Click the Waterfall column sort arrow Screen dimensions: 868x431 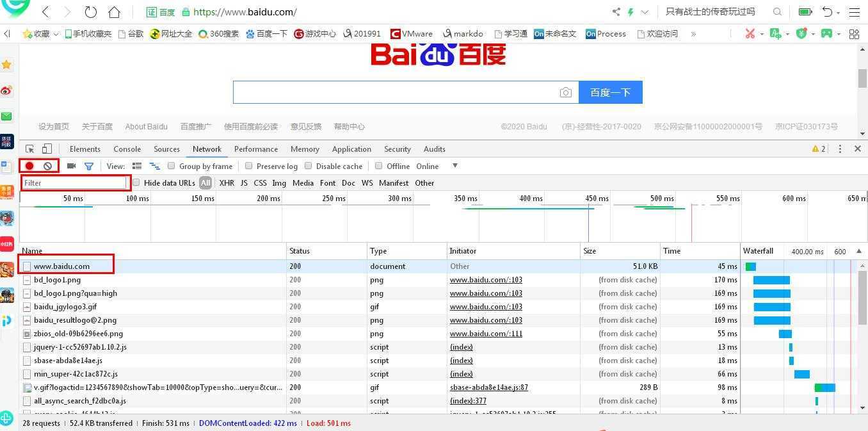pyautogui.click(x=859, y=251)
